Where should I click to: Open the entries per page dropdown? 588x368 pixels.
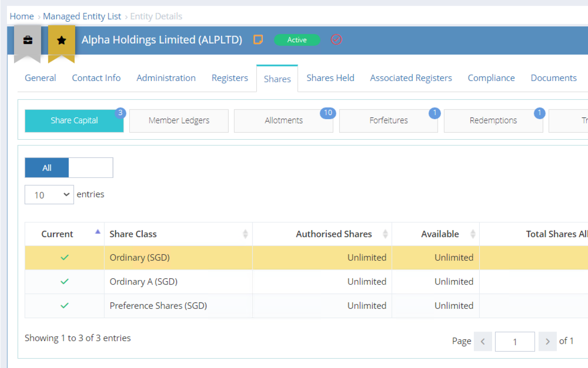pos(49,195)
